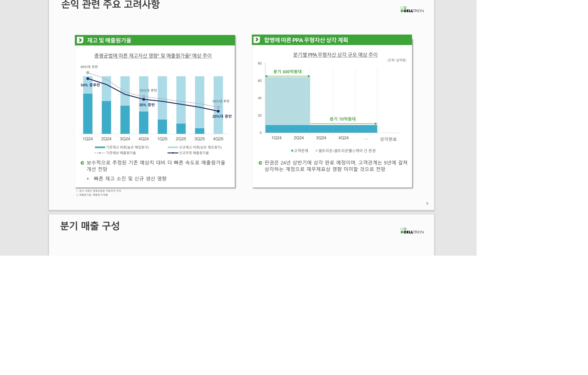Click the 신규재고 비중 light blue legend swatch
The height and width of the screenshot is (375, 588).
[173, 147]
